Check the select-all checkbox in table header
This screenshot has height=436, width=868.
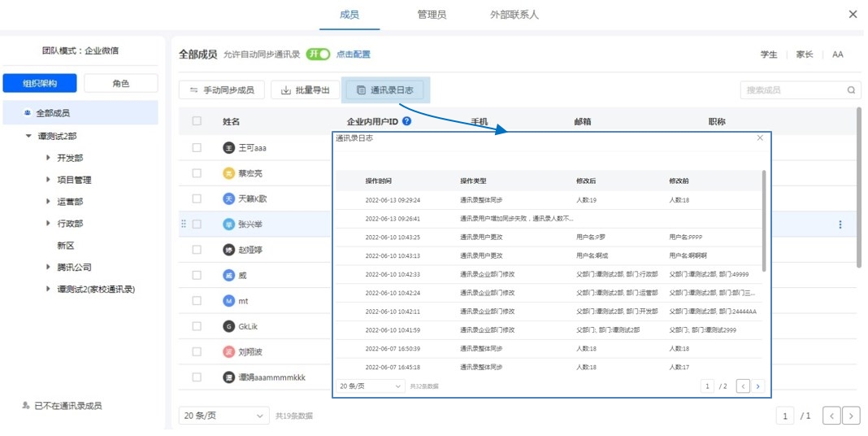pyautogui.click(x=197, y=121)
